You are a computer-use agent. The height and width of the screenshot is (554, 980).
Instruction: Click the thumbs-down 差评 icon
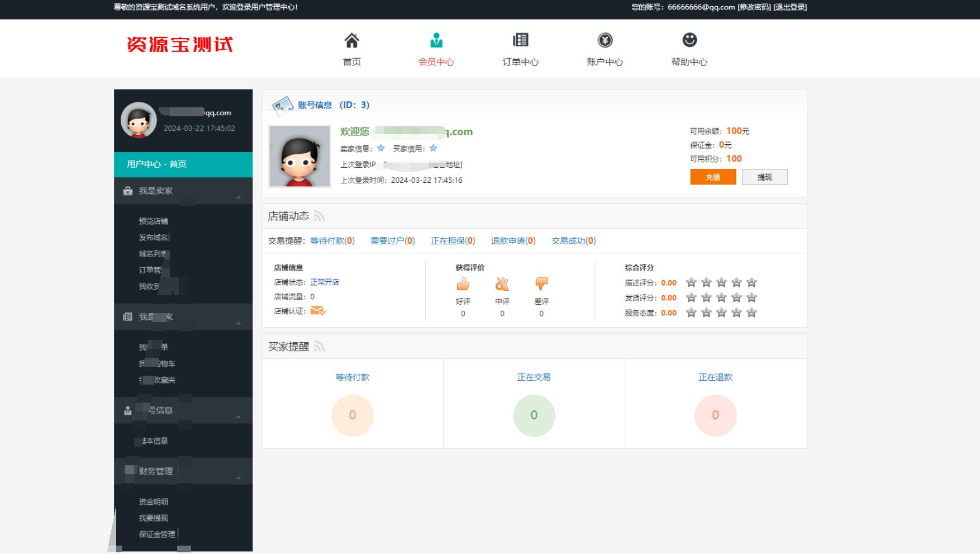[x=541, y=285]
